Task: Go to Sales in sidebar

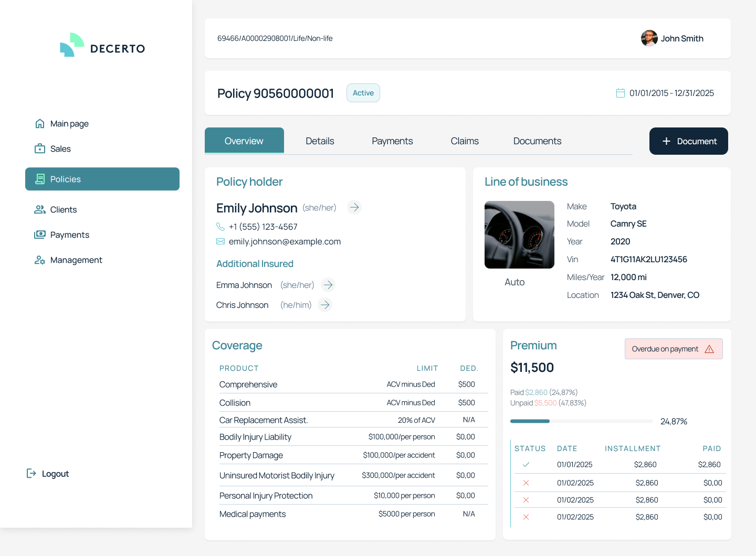Action: click(52, 149)
